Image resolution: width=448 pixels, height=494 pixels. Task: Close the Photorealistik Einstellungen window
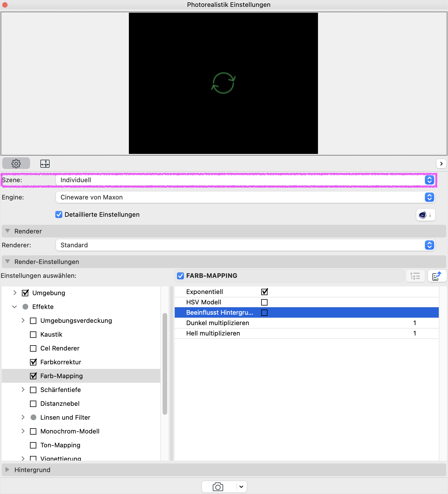tap(5, 5)
